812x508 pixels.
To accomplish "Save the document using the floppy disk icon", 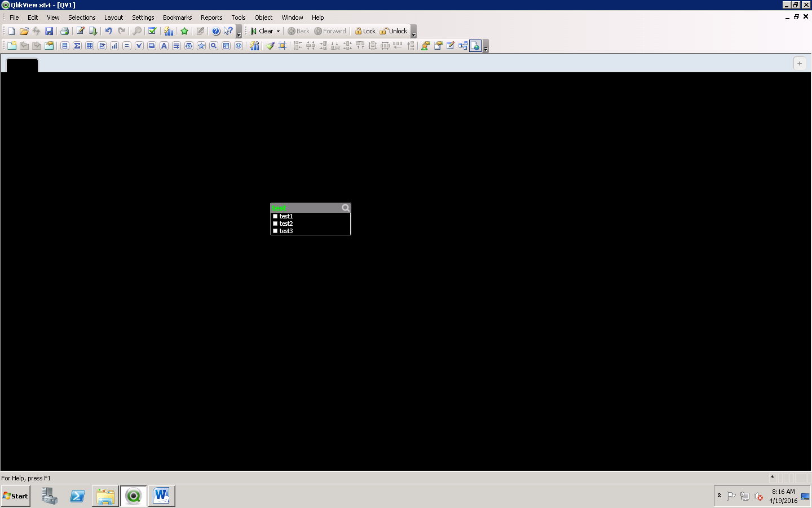I will tap(49, 31).
